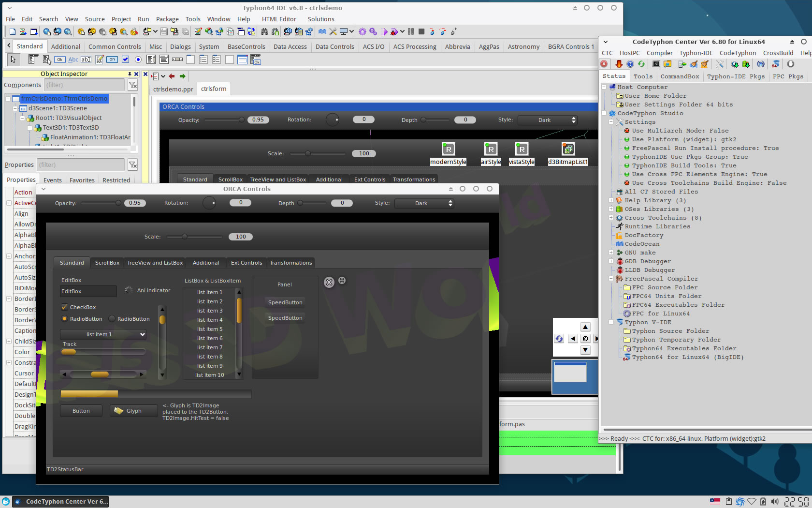Select the second unselected RadioButton in ORCA Controls
This screenshot has height=508, width=812.
tap(112, 319)
